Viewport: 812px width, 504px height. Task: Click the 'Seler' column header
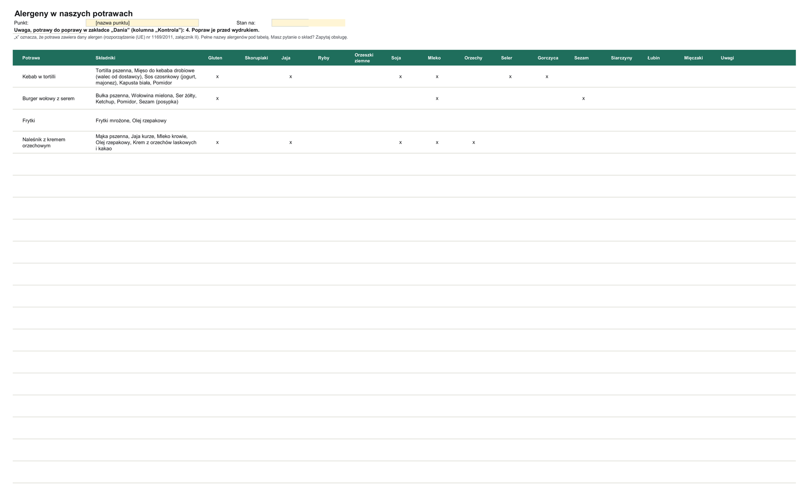(507, 58)
